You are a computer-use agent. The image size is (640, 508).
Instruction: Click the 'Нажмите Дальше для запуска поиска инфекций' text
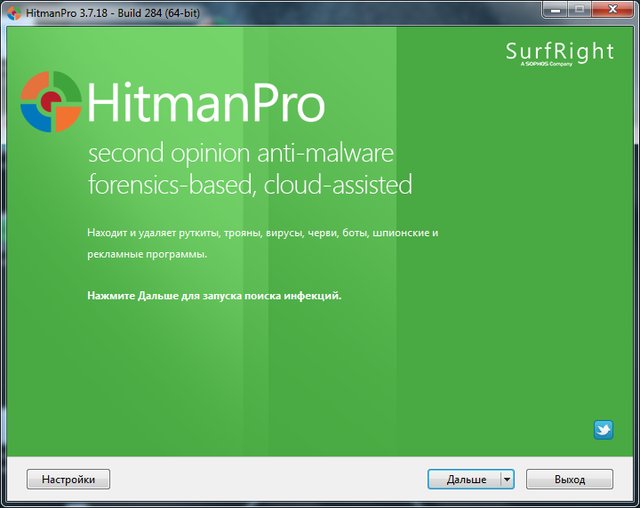click(x=214, y=295)
